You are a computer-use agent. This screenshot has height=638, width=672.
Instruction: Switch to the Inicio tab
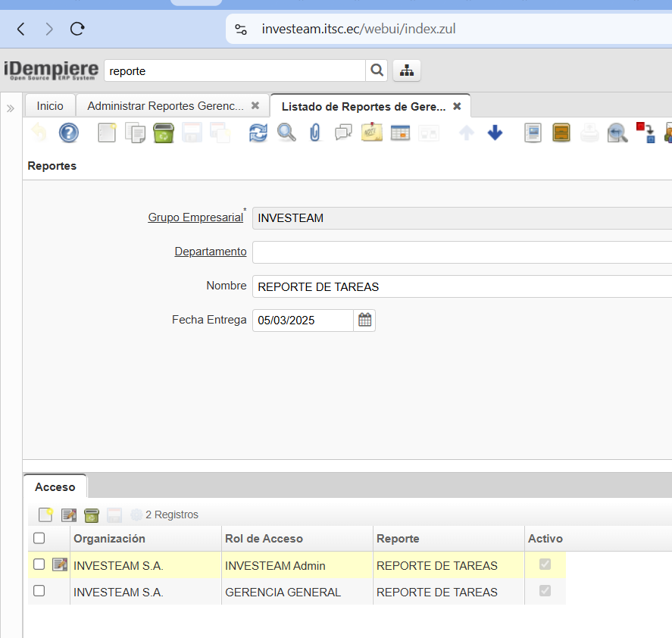pyautogui.click(x=50, y=106)
